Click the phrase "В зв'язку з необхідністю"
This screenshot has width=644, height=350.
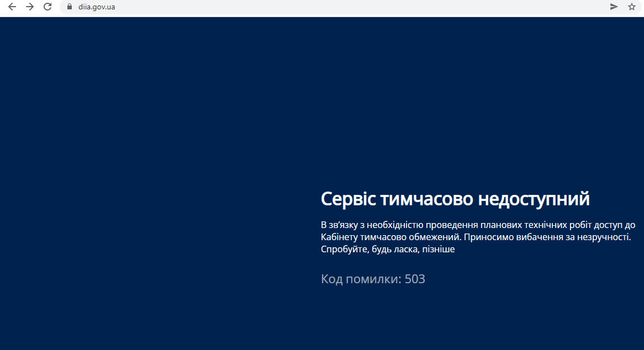click(x=372, y=225)
